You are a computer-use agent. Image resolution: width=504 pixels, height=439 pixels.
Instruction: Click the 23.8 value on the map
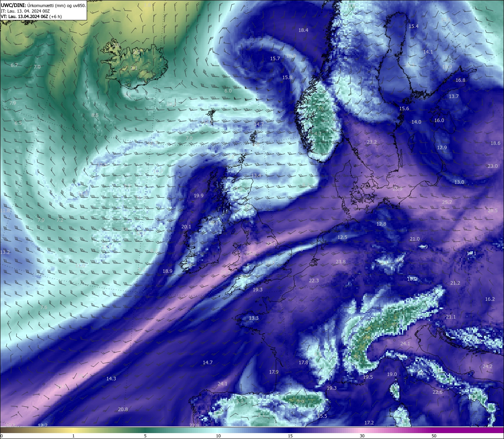(341, 262)
